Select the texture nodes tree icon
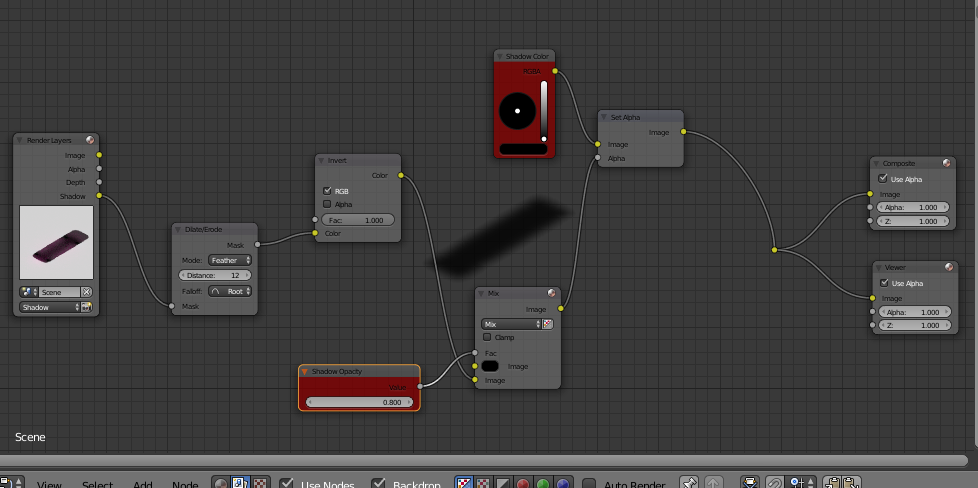Viewport: 978px width, 488px height. click(x=260, y=484)
